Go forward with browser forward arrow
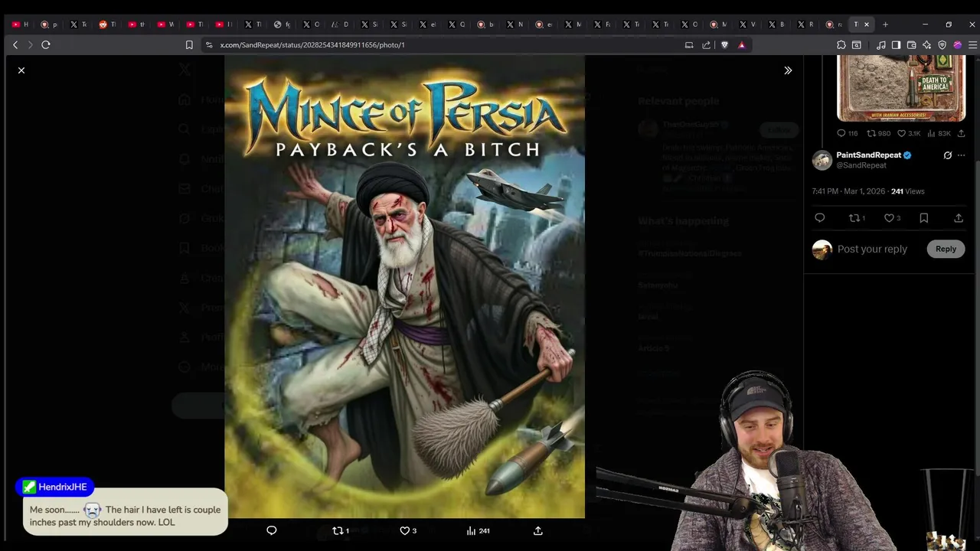 [x=31, y=45]
